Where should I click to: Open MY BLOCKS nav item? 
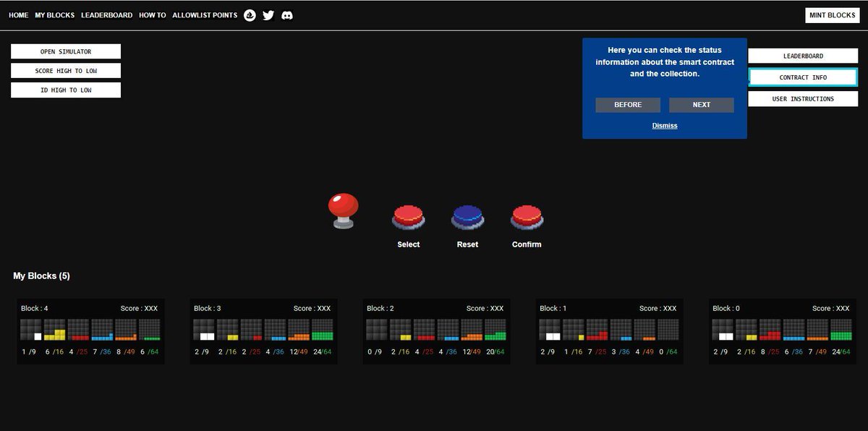click(55, 15)
